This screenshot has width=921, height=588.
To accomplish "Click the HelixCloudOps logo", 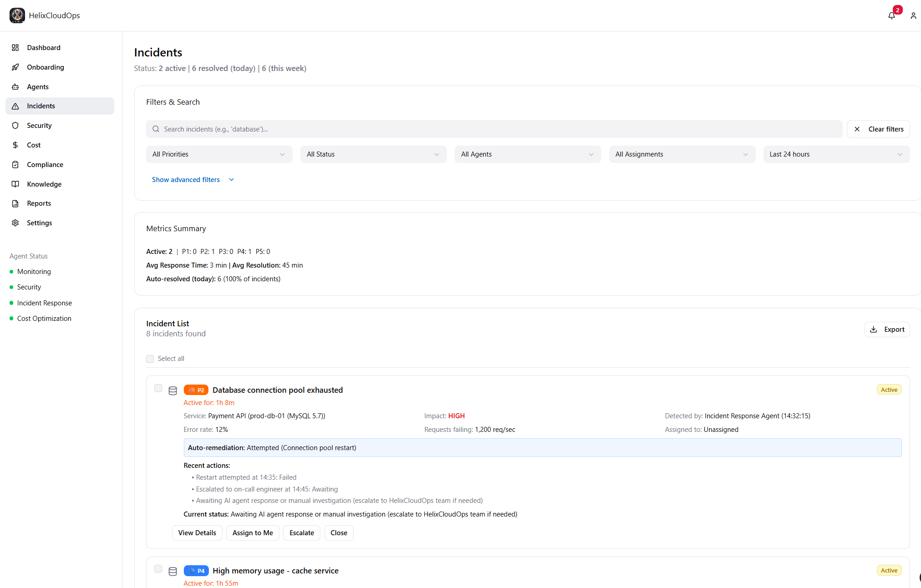I will tap(17, 15).
